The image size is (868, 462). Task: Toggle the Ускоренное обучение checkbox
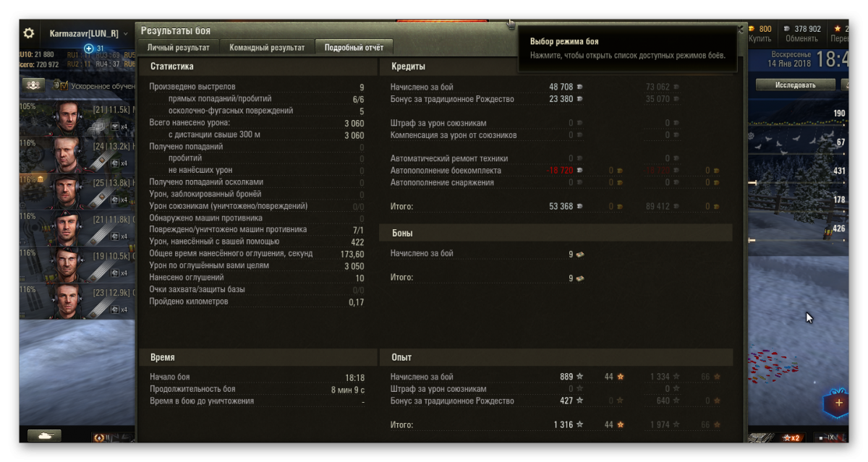64,85
